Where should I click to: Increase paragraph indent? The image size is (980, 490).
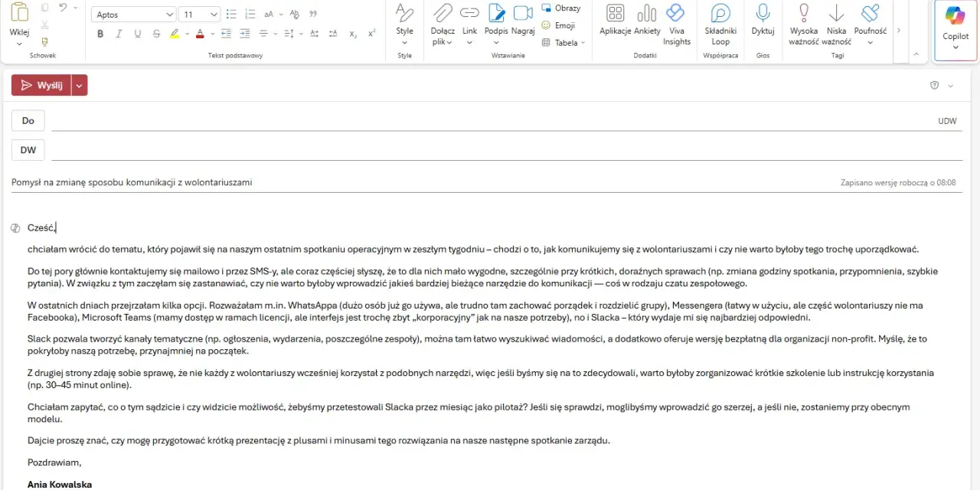pyautogui.click(x=244, y=34)
